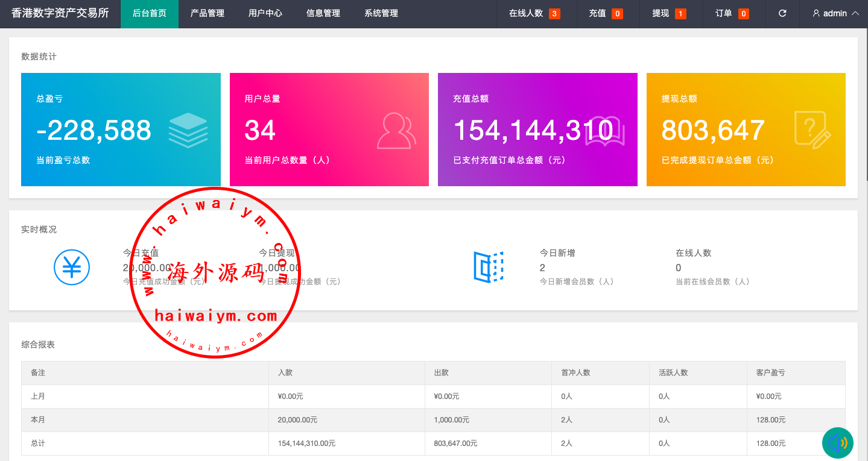Click the admin user avatar icon

tap(816, 13)
